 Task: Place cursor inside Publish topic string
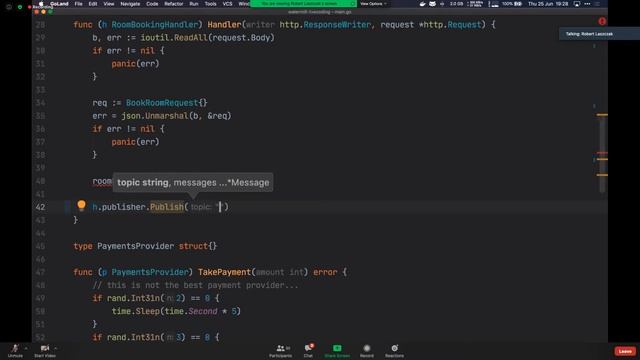tap(220, 207)
